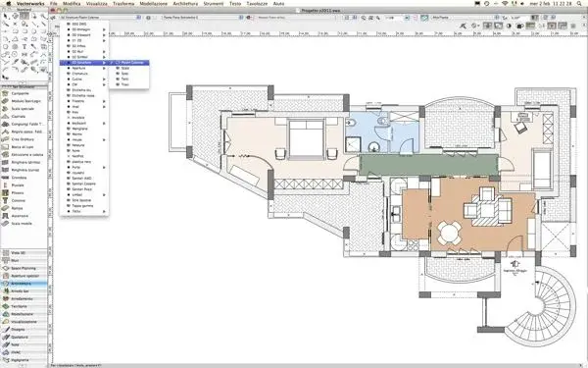The image size is (588, 368).
Task: Select the 2D Locus X tool
Action: [15, 24]
